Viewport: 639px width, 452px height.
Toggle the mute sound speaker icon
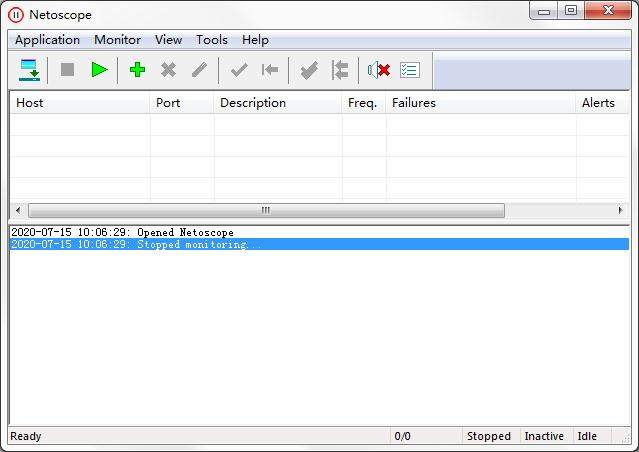378,70
